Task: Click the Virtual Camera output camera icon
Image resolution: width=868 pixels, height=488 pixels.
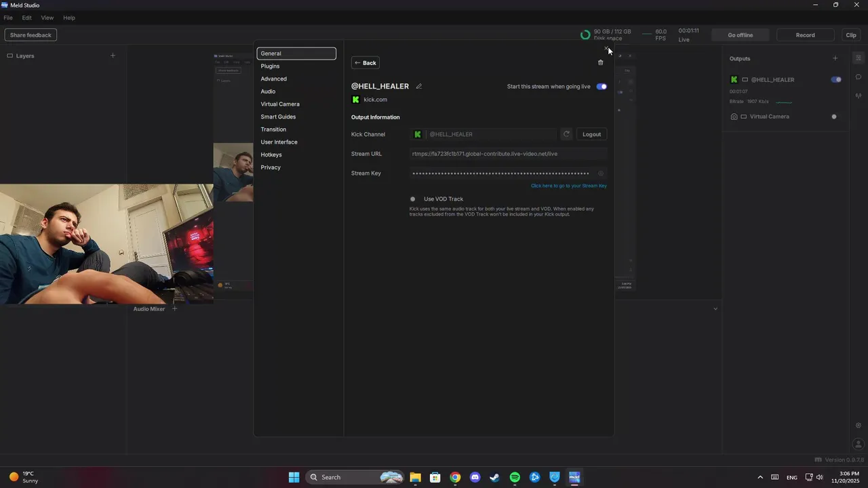Action: (x=734, y=117)
